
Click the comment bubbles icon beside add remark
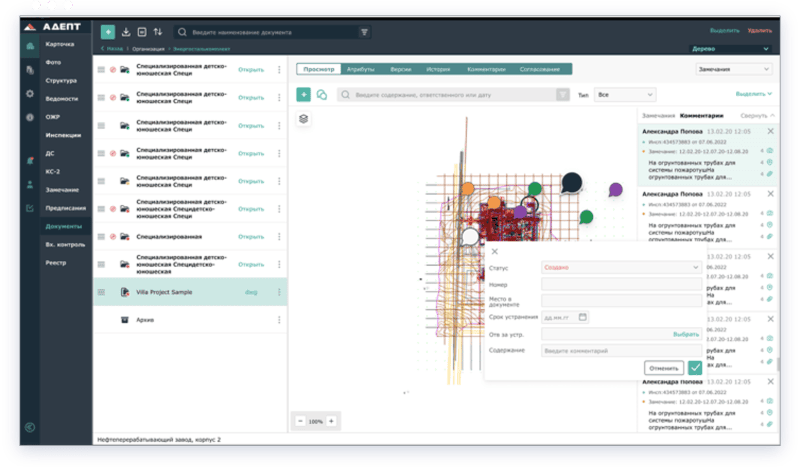coord(322,95)
